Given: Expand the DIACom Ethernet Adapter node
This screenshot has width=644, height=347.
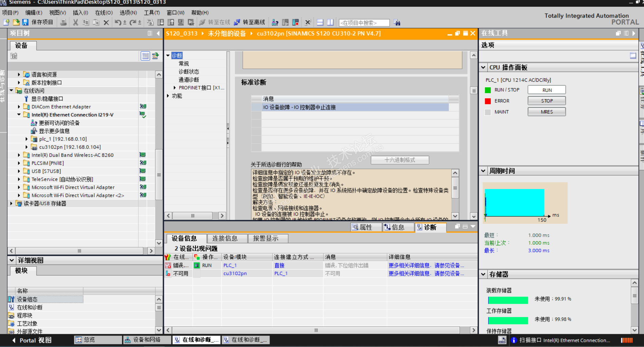Looking at the screenshot, I should point(19,107).
